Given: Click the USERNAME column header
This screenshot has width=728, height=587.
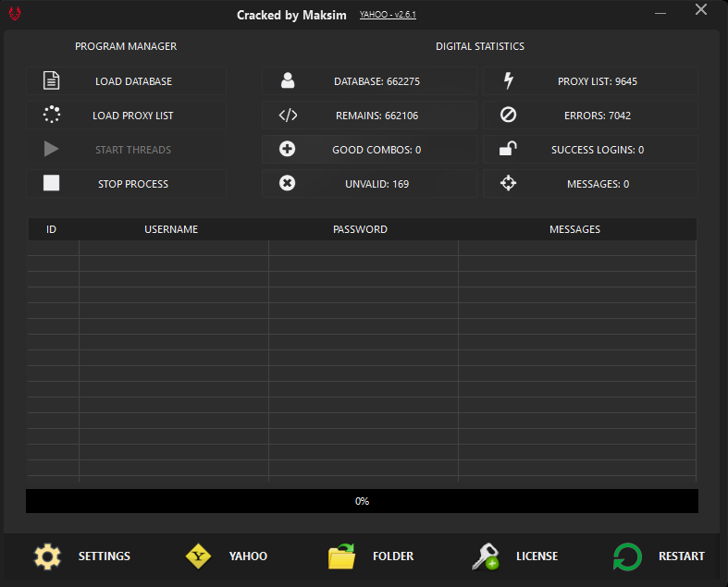Looking at the screenshot, I should click(x=171, y=229).
